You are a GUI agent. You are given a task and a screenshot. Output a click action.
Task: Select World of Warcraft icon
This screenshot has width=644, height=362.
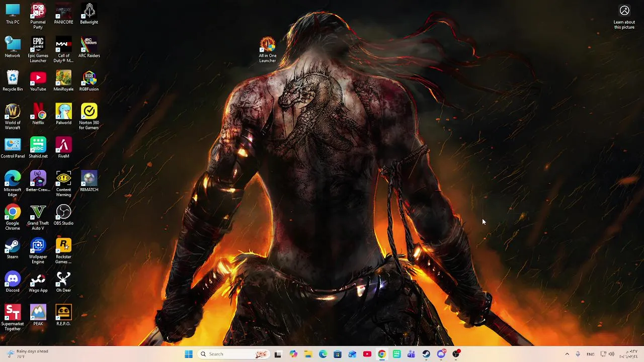click(x=13, y=117)
